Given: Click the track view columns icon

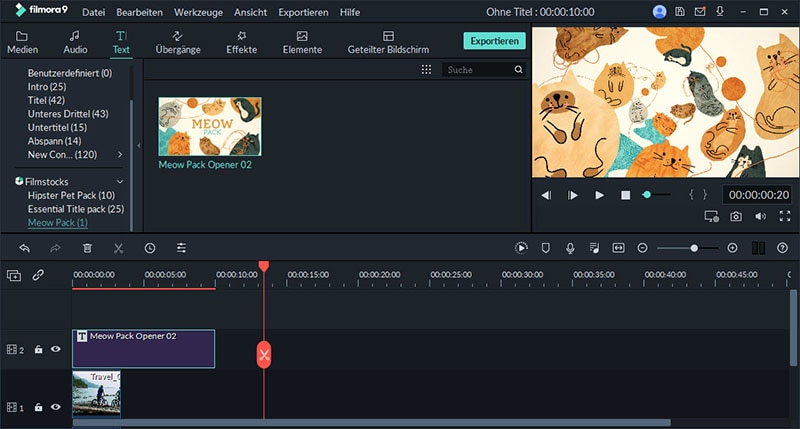Looking at the screenshot, I should coord(758,248).
